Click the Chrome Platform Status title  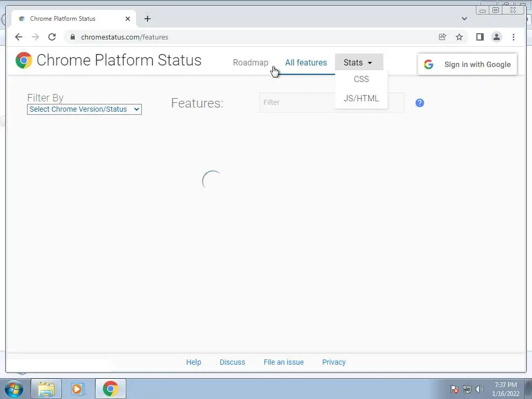pos(119,60)
